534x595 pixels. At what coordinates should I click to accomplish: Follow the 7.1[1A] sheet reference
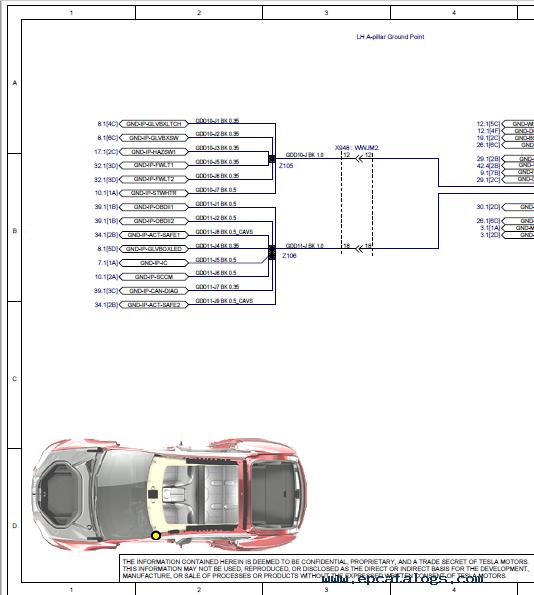pyautogui.click(x=107, y=263)
